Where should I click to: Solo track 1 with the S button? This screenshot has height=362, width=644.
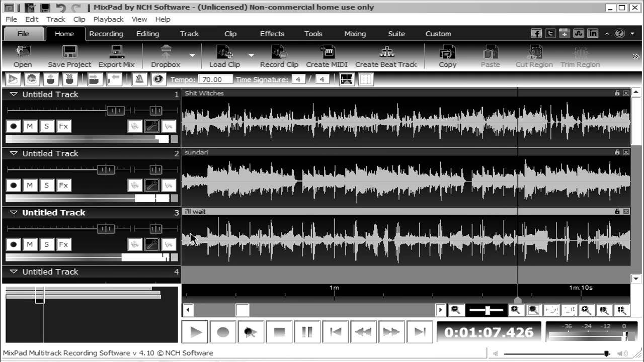[47, 126]
